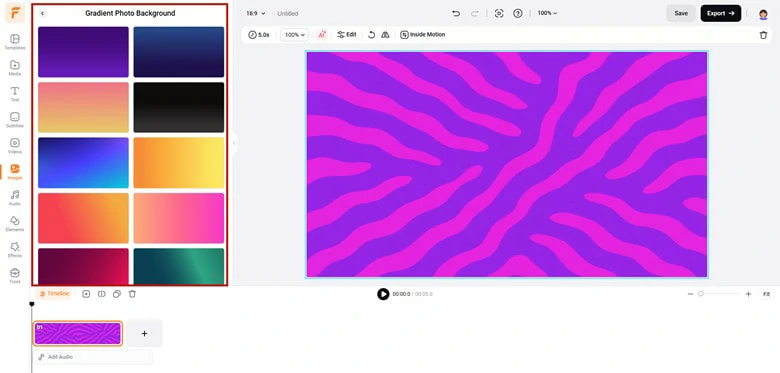Add a scene using timeline record icon
Screen dimensions: 780x373
pos(86,294)
